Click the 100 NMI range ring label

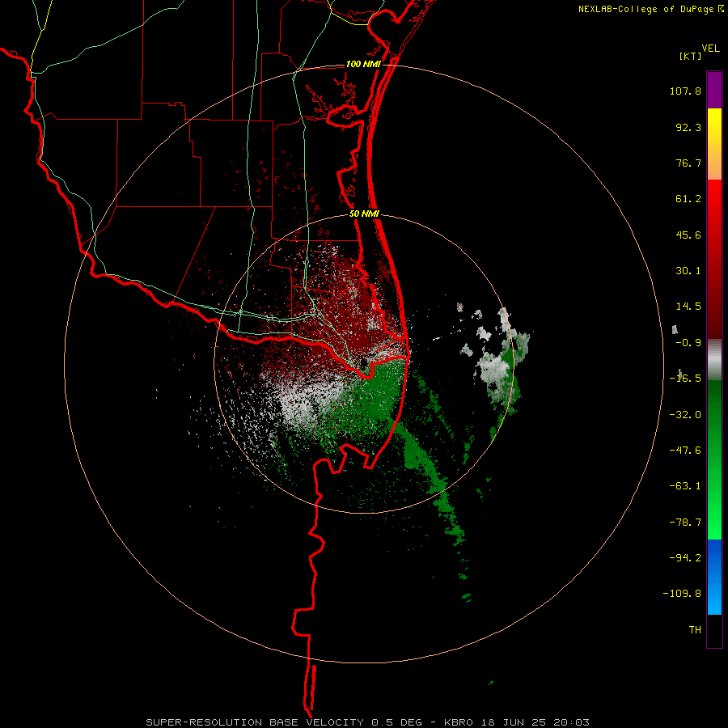tap(363, 64)
